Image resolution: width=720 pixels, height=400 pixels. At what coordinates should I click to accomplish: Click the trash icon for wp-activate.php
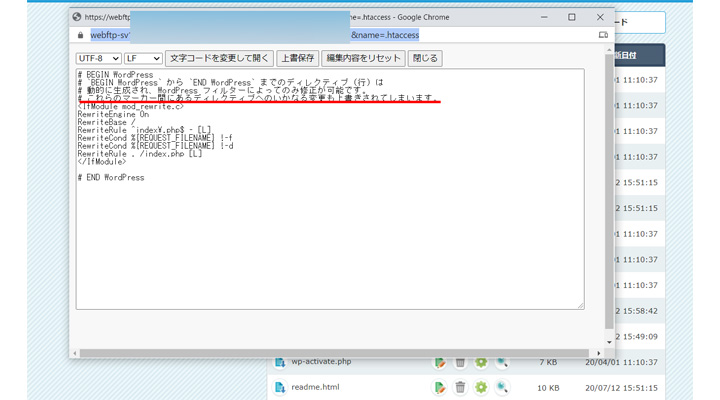pyautogui.click(x=460, y=363)
